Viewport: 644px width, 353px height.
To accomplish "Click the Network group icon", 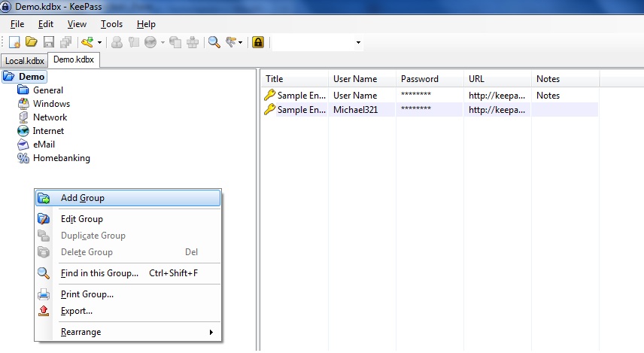I will click(x=23, y=117).
